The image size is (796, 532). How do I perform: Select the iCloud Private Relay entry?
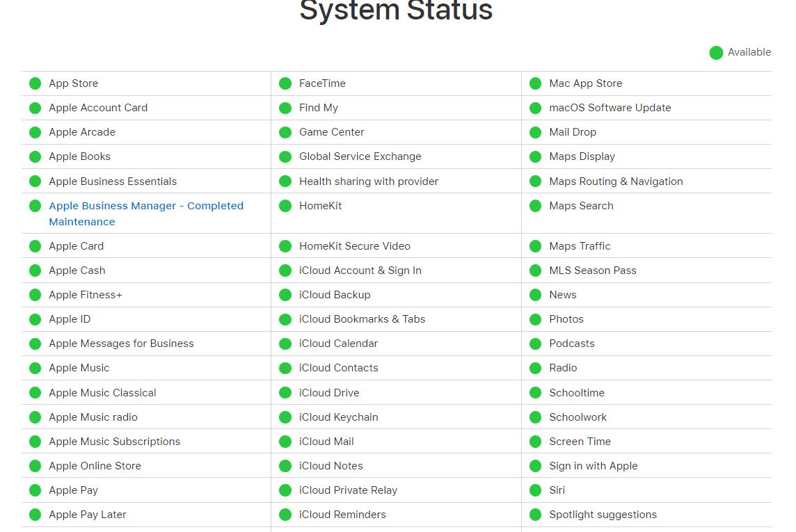click(348, 490)
